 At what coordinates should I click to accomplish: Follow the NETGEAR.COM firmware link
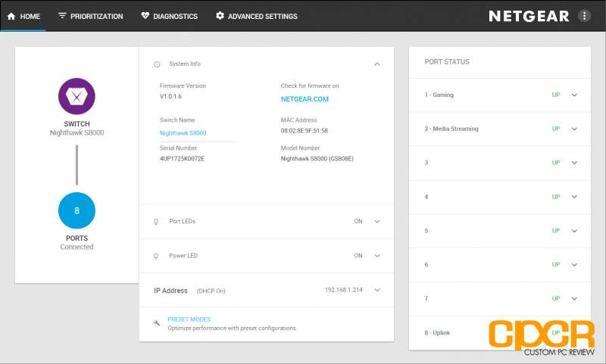tap(305, 99)
